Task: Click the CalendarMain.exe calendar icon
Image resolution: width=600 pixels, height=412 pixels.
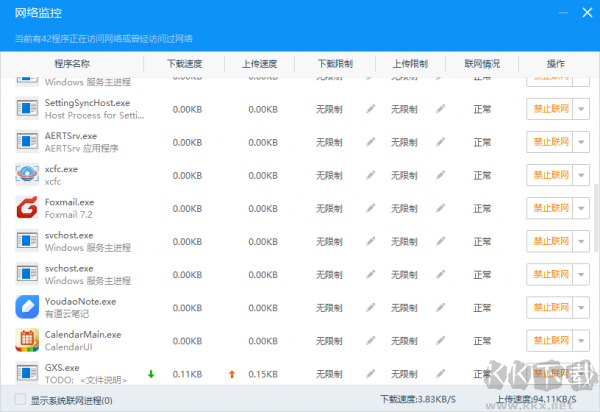Action: click(x=27, y=340)
